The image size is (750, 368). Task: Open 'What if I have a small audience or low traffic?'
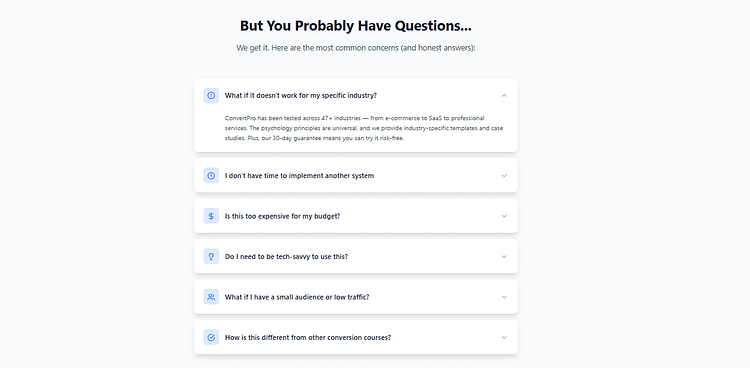[356, 297]
